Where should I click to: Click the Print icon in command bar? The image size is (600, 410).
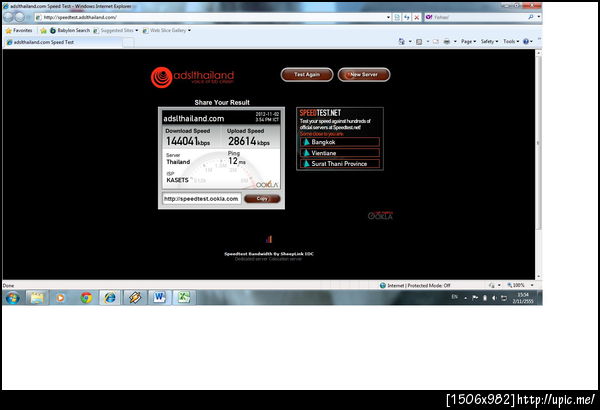point(447,41)
